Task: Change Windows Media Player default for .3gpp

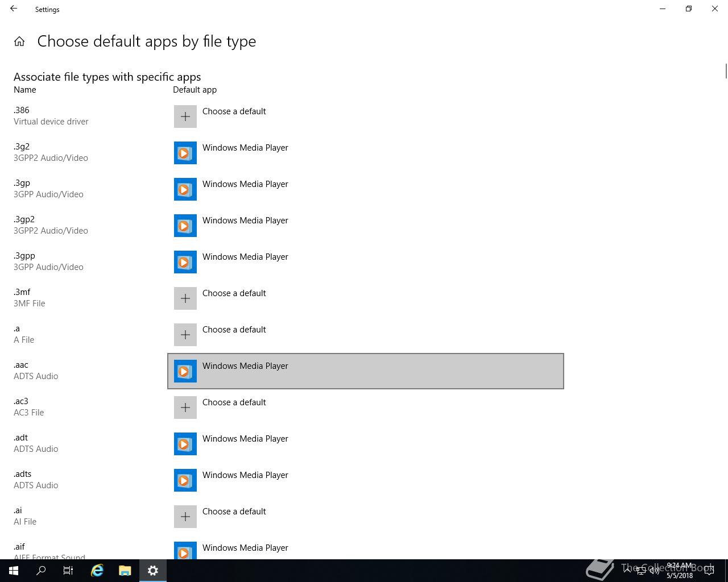Action: click(366, 262)
